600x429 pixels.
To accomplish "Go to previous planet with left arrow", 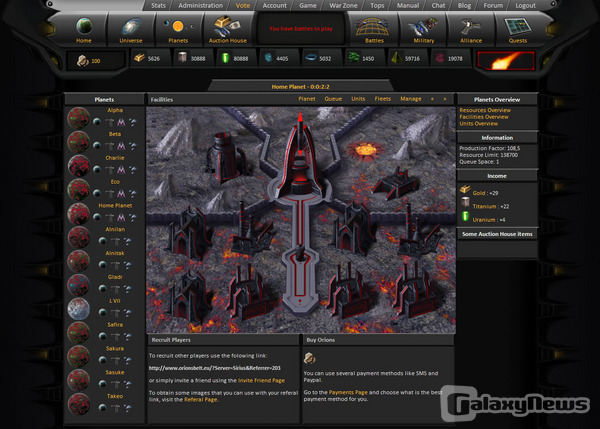I will click(432, 100).
